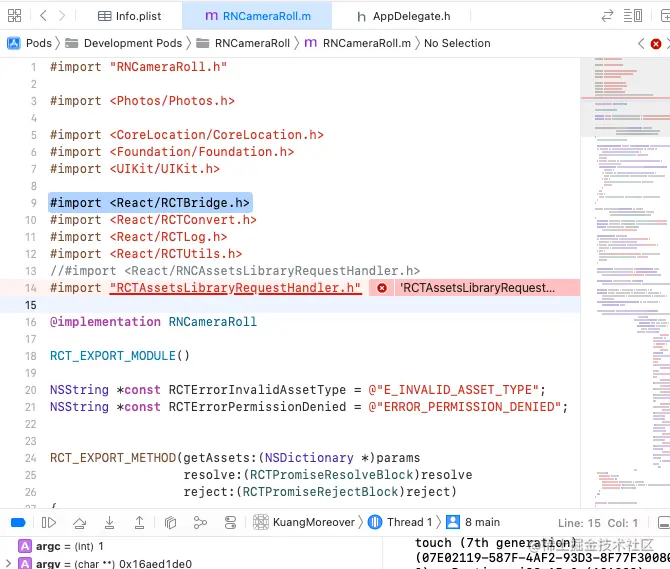This screenshot has width=670, height=569.
Task: Click the device UUID console line
Action: pos(542,558)
